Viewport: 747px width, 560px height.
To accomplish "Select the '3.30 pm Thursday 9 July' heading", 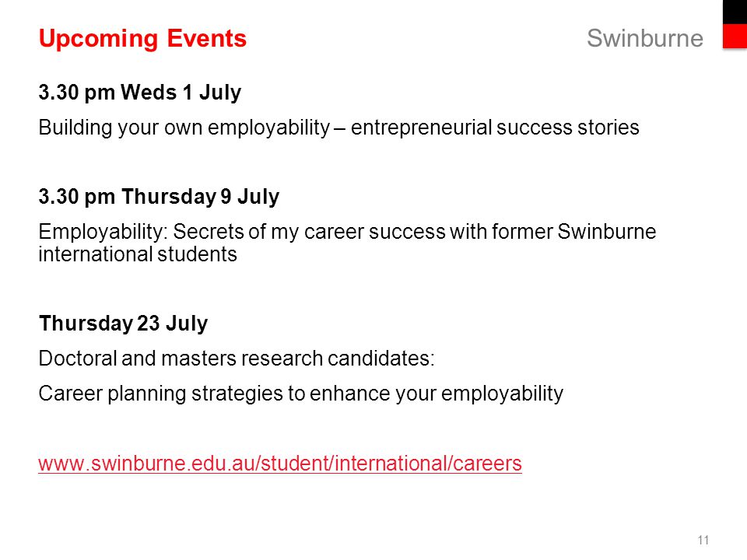I will click(159, 197).
